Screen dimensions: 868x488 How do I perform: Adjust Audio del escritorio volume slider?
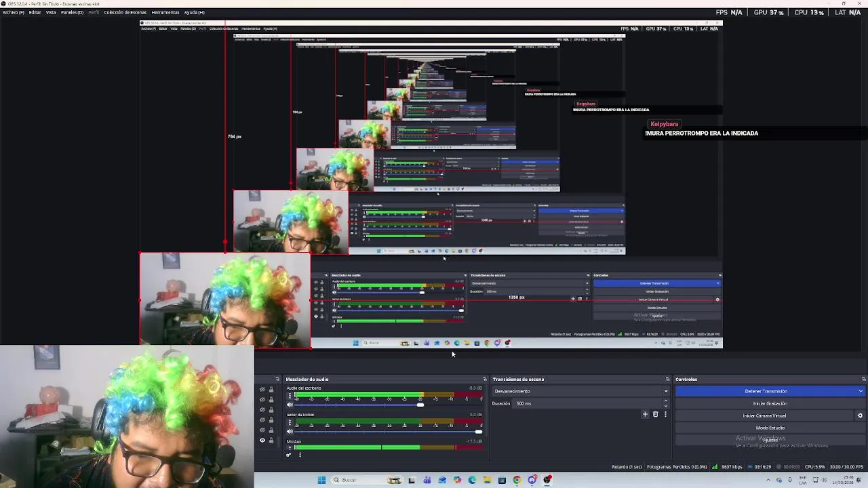(x=420, y=405)
